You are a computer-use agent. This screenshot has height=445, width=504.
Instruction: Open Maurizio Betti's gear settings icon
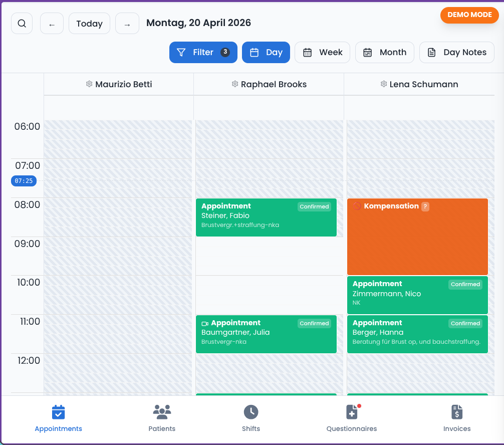point(89,84)
